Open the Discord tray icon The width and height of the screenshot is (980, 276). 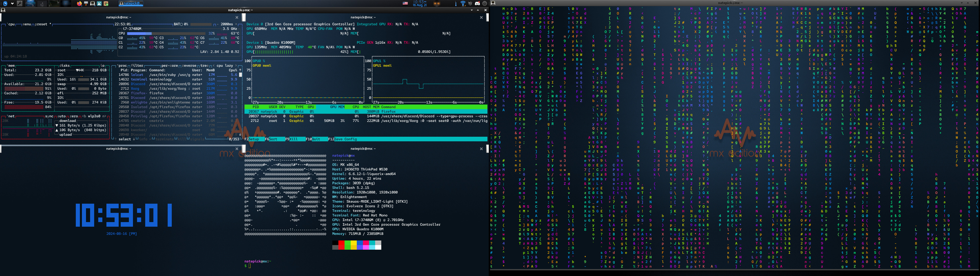coord(477,3)
